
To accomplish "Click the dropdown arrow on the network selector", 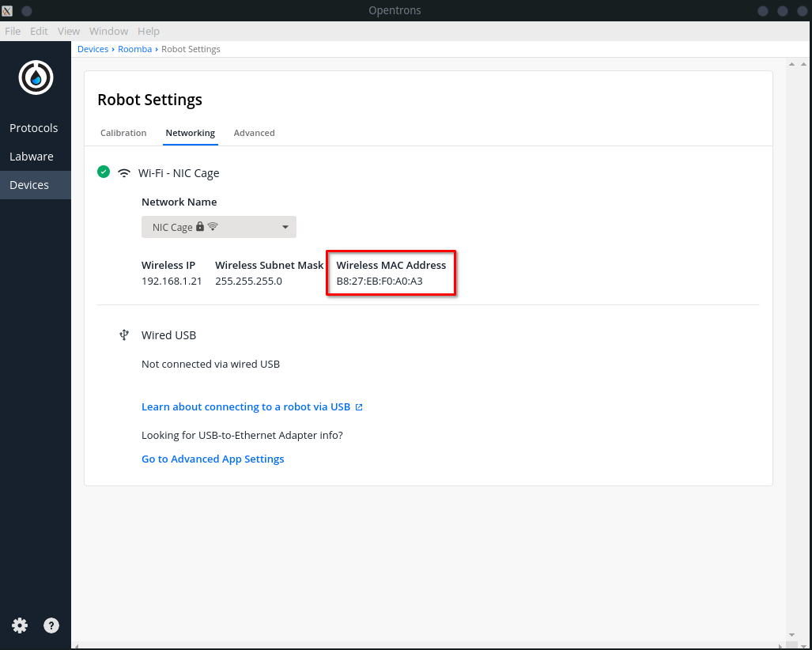I will tap(285, 226).
